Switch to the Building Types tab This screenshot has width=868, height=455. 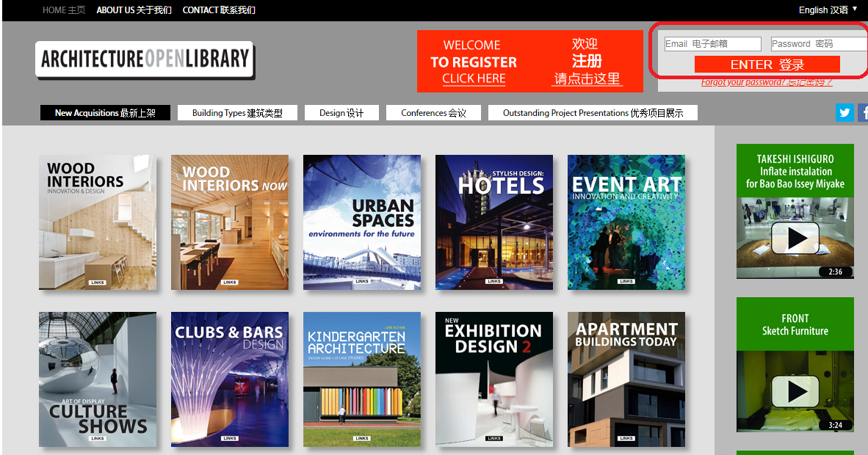237,113
